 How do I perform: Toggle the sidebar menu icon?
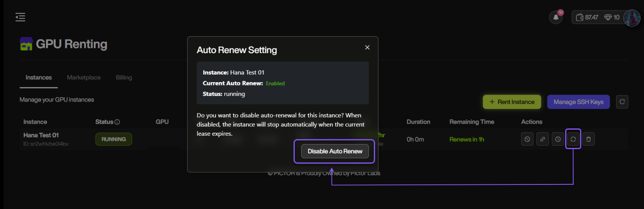point(20,17)
